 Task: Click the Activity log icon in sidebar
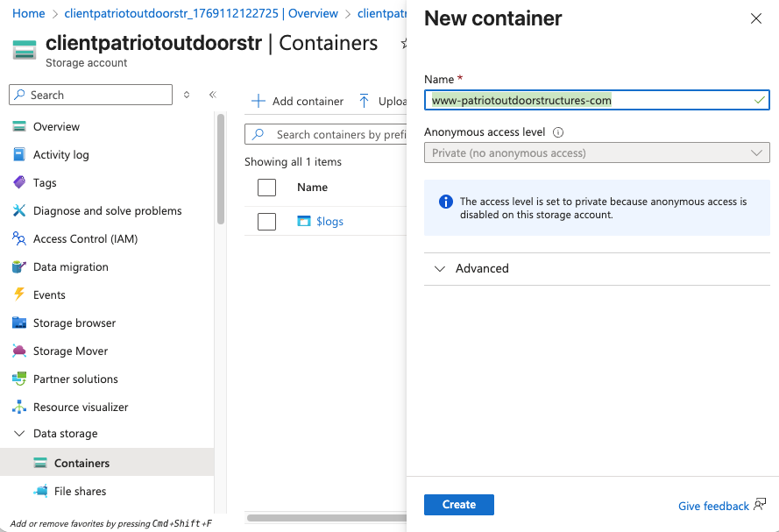tap(19, 154)
